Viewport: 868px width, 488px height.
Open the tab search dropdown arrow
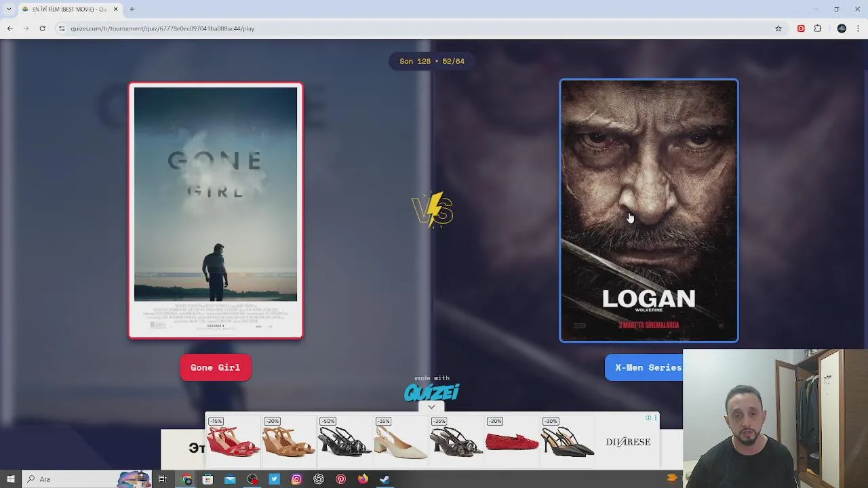[x=9, y=9]
